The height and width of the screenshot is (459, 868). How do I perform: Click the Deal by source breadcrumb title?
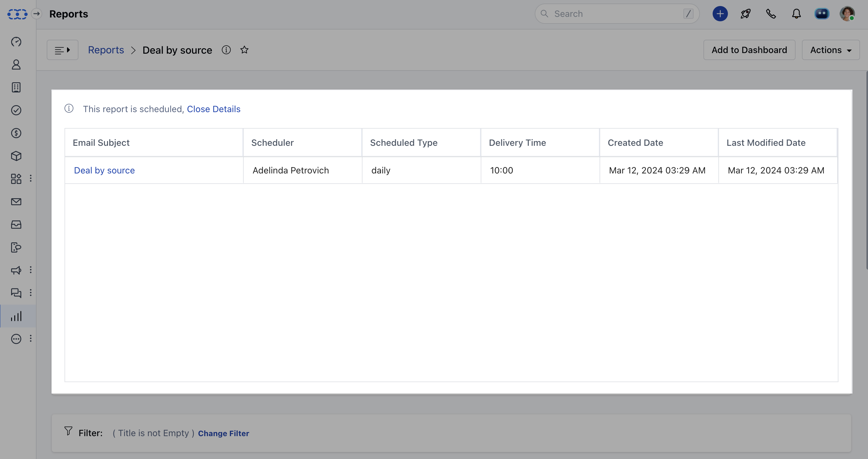coord(177,50)
